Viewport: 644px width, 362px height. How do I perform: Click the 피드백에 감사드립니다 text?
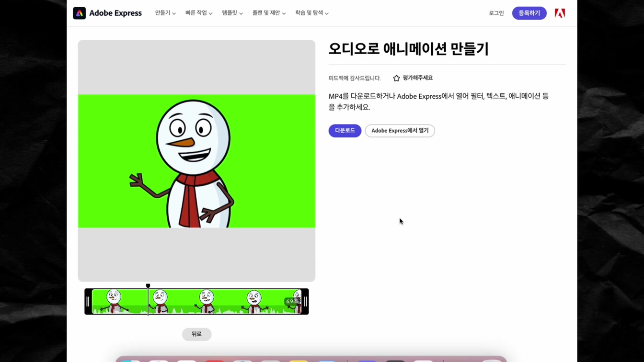point(355,78)
